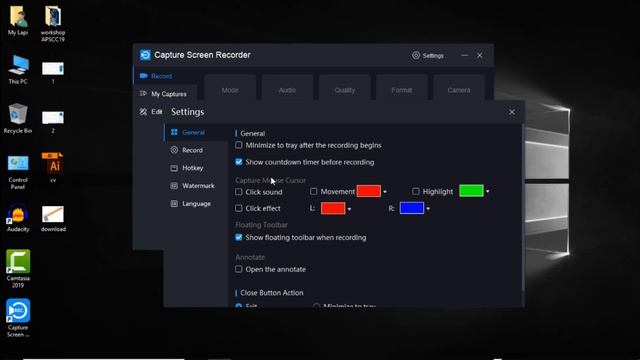Click the General grid icon in settings
Image resolution: width=640 pixels, height=360 pixels.
(x=174, y=132)
